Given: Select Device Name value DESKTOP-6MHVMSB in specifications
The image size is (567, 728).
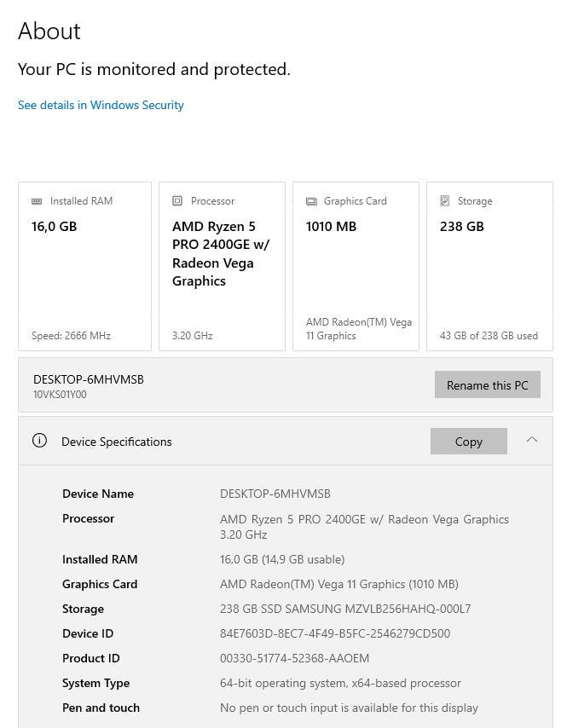Looking at the screenshot, I should coord(275,494).
